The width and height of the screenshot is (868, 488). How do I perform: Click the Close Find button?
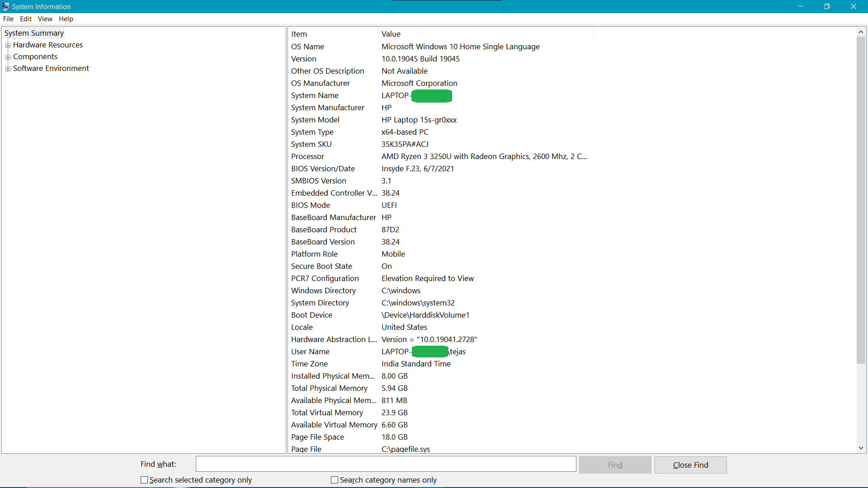(x=690, y=465)
